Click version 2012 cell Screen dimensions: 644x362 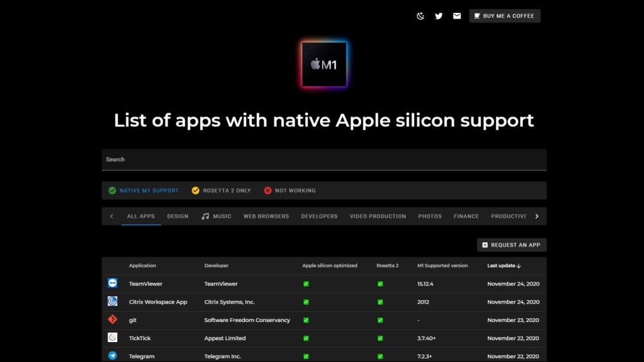pos(423,302)
